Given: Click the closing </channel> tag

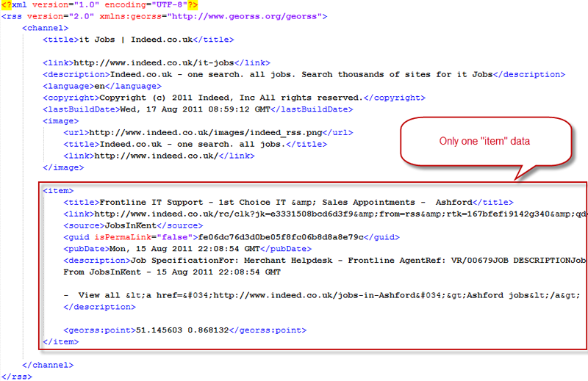Looking at the screenshot, I should coord(48,365).
